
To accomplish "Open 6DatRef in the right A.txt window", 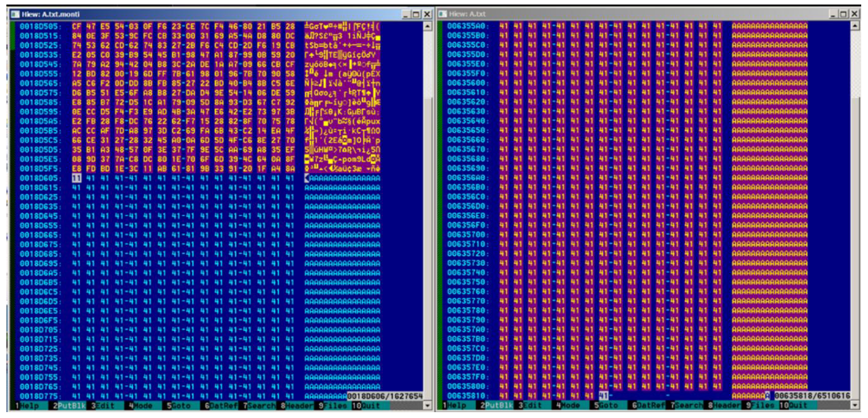I will pos(648,405).
